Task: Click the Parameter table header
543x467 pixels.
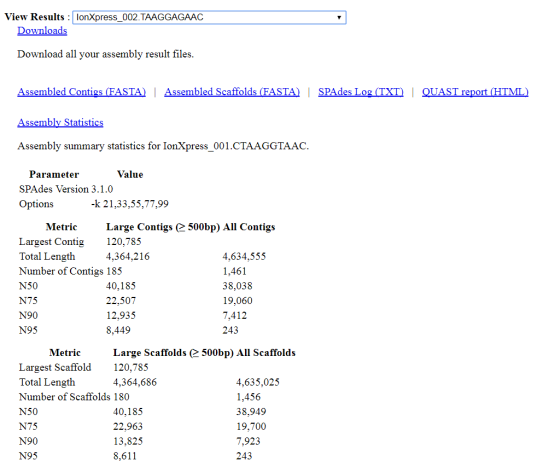Action: pyautogui.click(x=54, y=174)
